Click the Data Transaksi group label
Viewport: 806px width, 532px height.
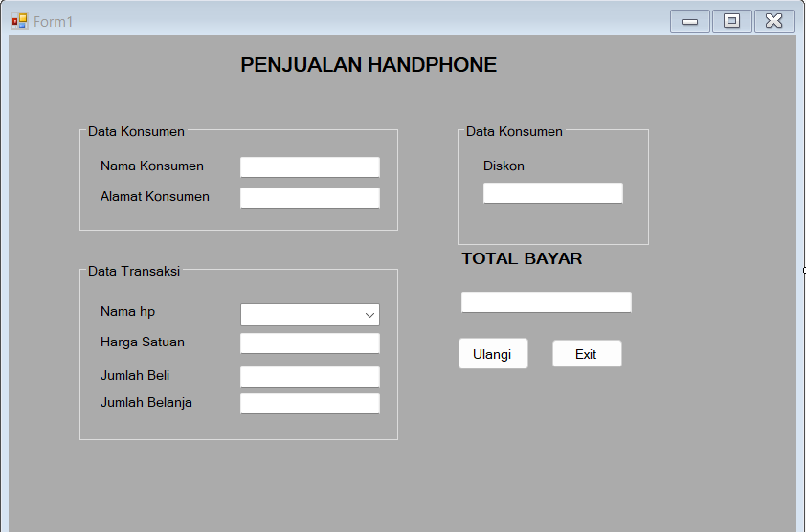(x=134, y=271)
